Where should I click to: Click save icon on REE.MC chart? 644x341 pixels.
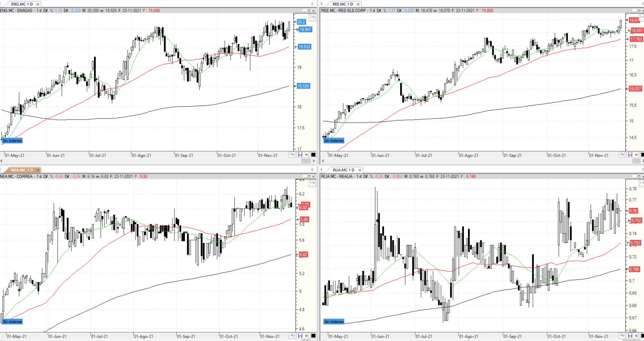coord(630,155)
